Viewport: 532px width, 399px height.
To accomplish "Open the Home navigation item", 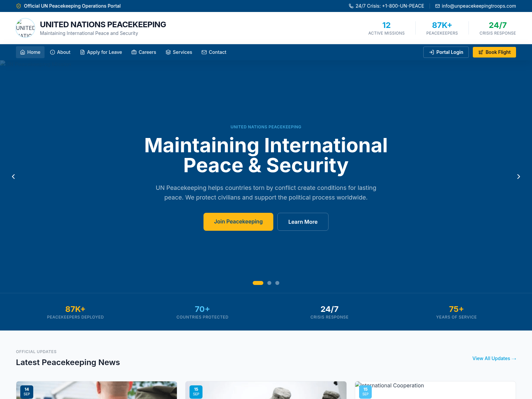I will (30, 52).
